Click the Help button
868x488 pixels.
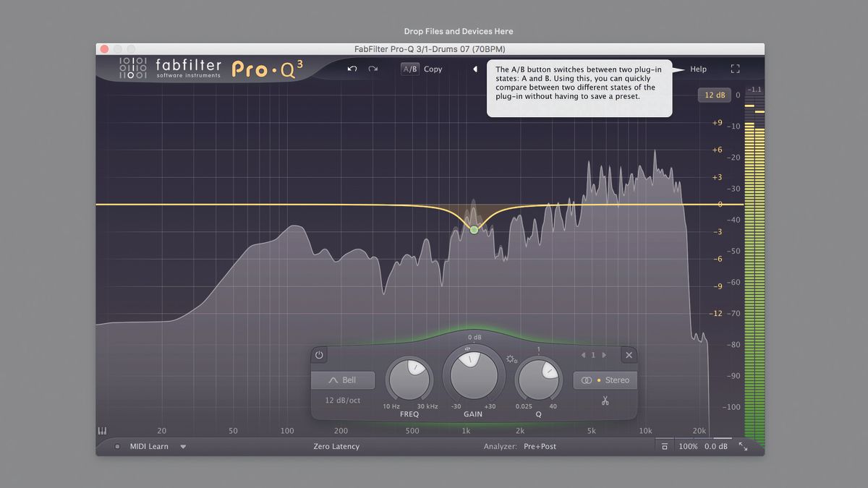tap(697, 69)
